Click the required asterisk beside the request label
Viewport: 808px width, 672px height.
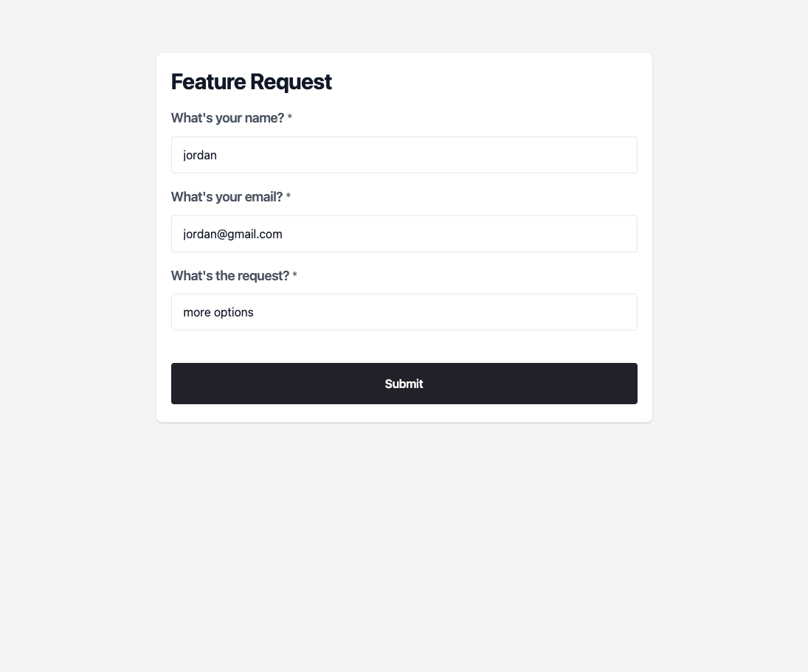coord(295,277)
